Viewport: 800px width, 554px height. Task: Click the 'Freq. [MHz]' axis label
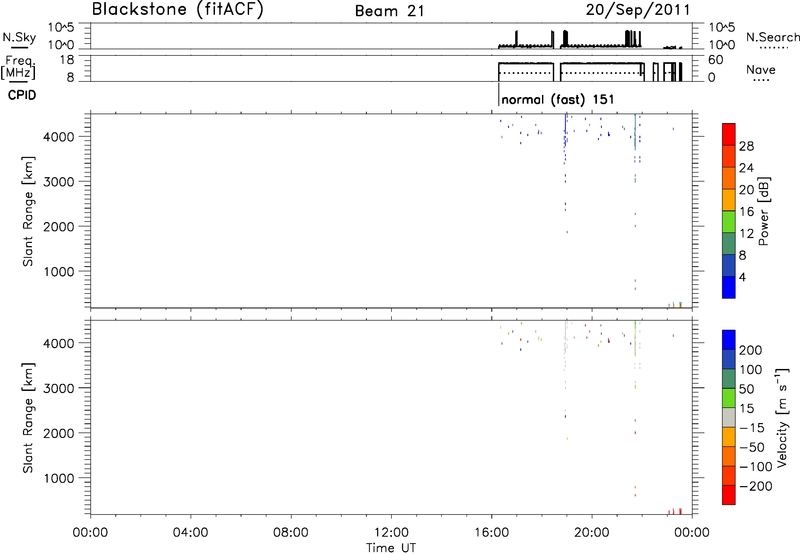pyautogui.click(x=18, y=67)
